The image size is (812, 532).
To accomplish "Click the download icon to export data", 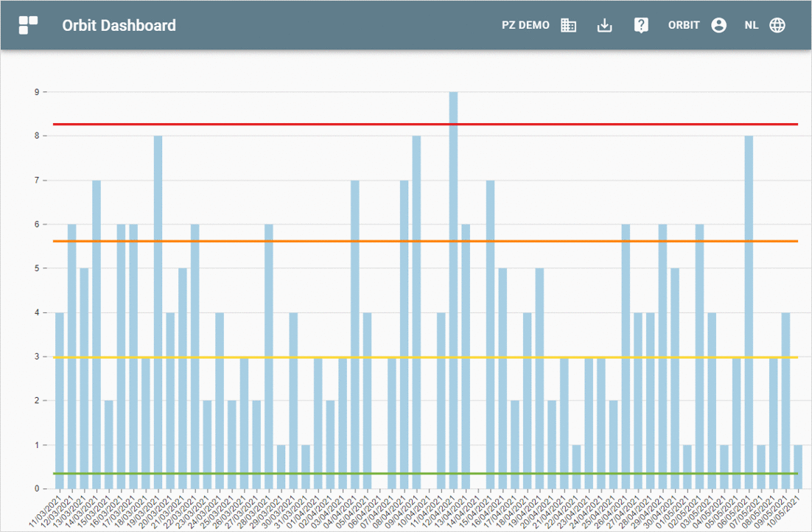I will 604,24.
